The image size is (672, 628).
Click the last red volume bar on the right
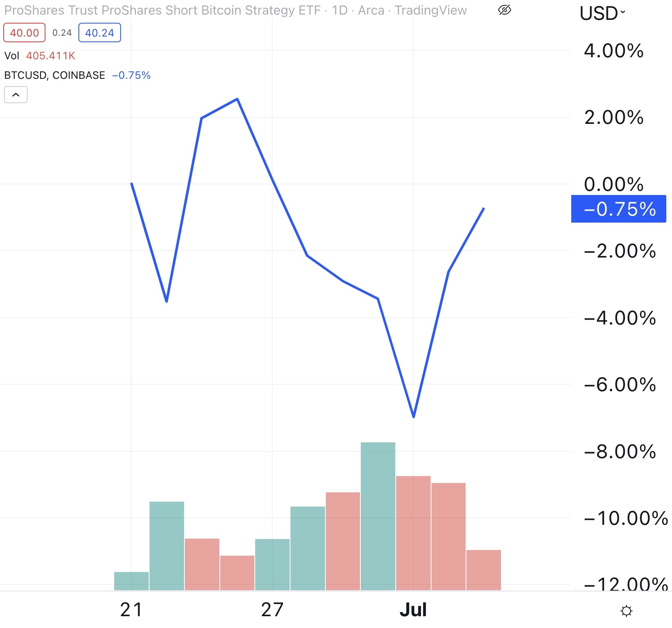pyautogui.click(x=483, y=570)
